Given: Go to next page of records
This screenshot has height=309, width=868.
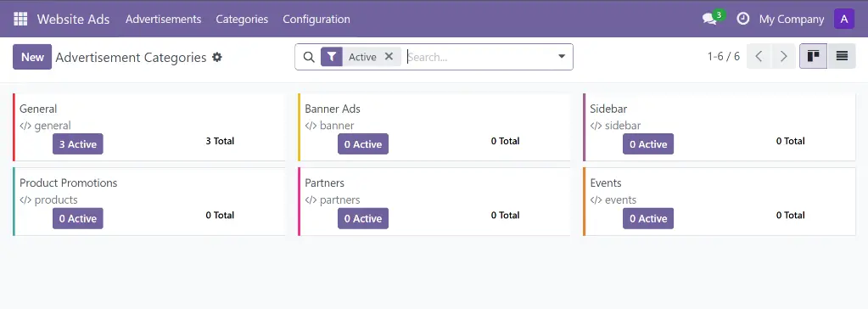Looking at the screenshot, I should 783,57.
